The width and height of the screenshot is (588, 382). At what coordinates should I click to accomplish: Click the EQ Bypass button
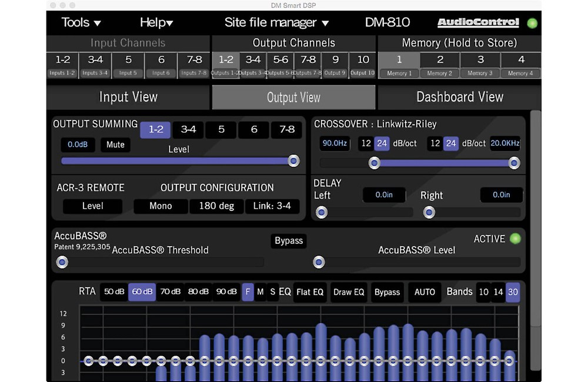[387, 292]
